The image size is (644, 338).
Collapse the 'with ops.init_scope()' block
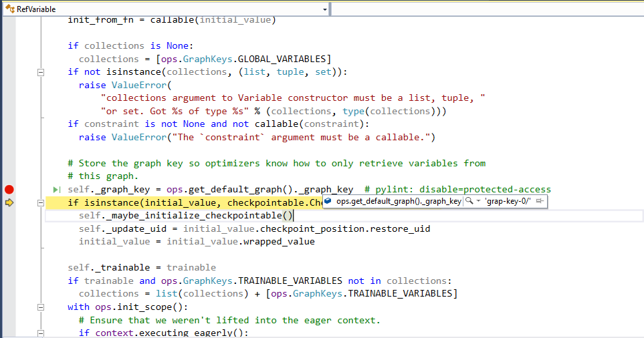[x=41, y=307]
